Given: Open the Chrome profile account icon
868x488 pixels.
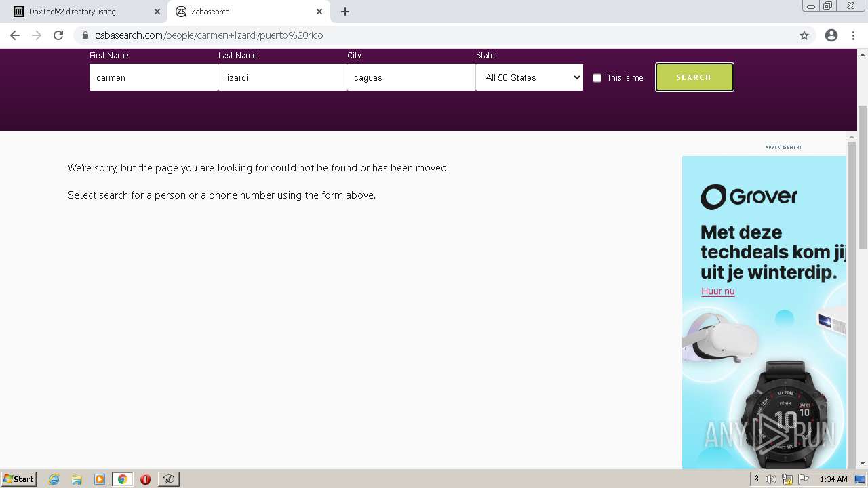Looking at the screenshot, I should click(x=831, y=35).
